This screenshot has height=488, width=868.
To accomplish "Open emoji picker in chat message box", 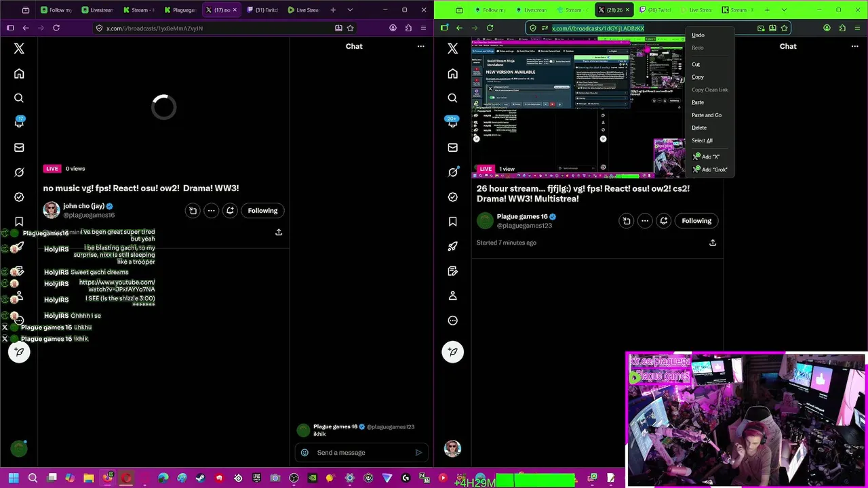I will click(304, 453).
